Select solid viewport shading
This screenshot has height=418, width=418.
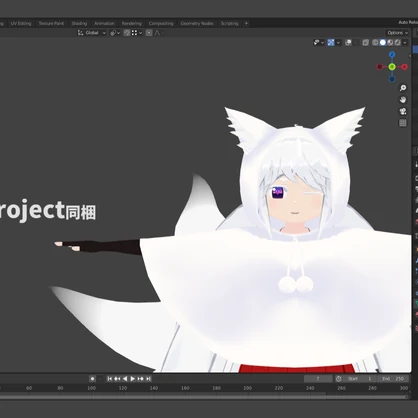click(x=383, y=42)
